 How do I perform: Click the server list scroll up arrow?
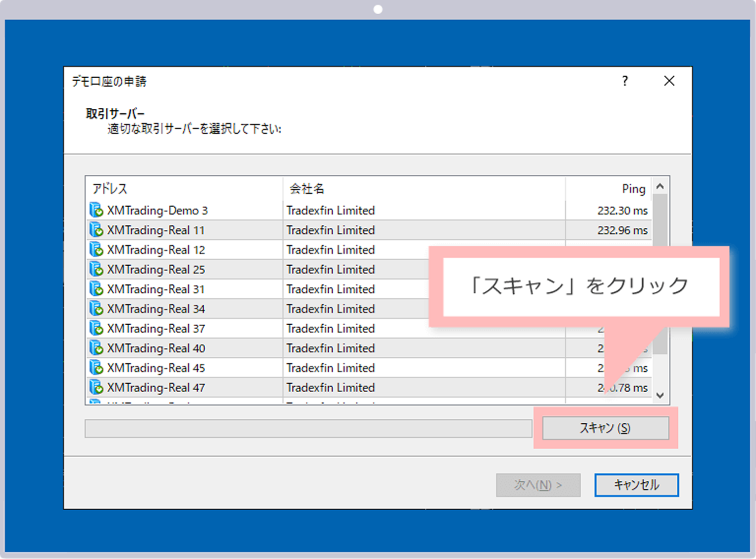point(661,186)
